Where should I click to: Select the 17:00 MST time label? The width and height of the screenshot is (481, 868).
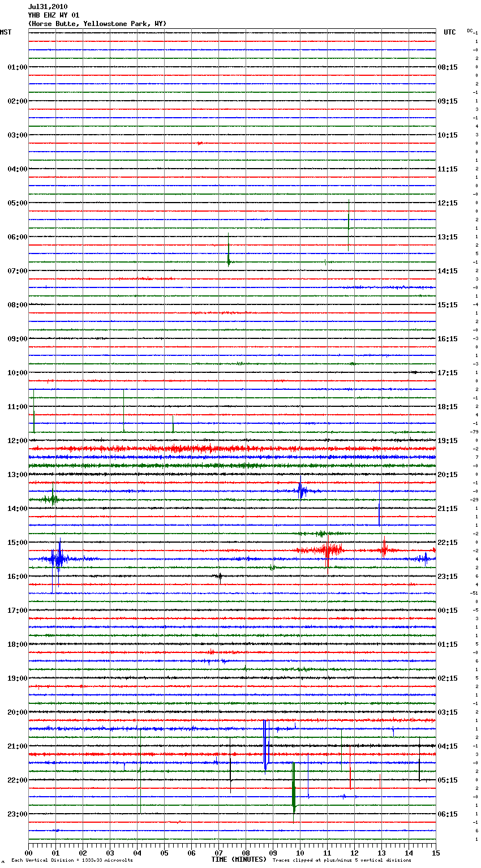click(17, 611)
